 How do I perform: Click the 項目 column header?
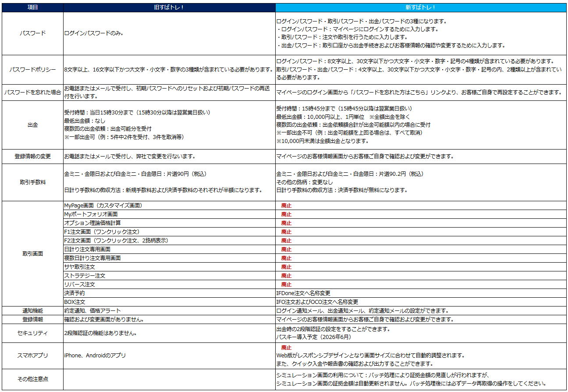pyautogui.click(x=32, y=7)
